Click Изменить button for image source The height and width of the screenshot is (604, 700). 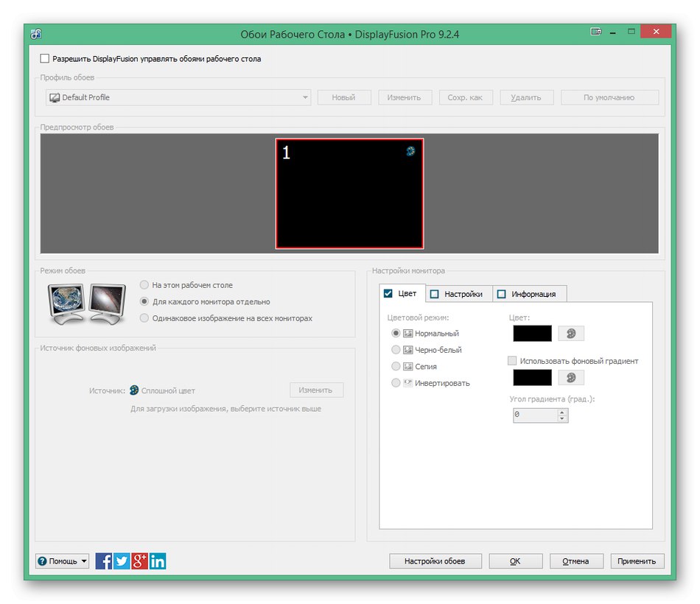(x=316, y=390)
